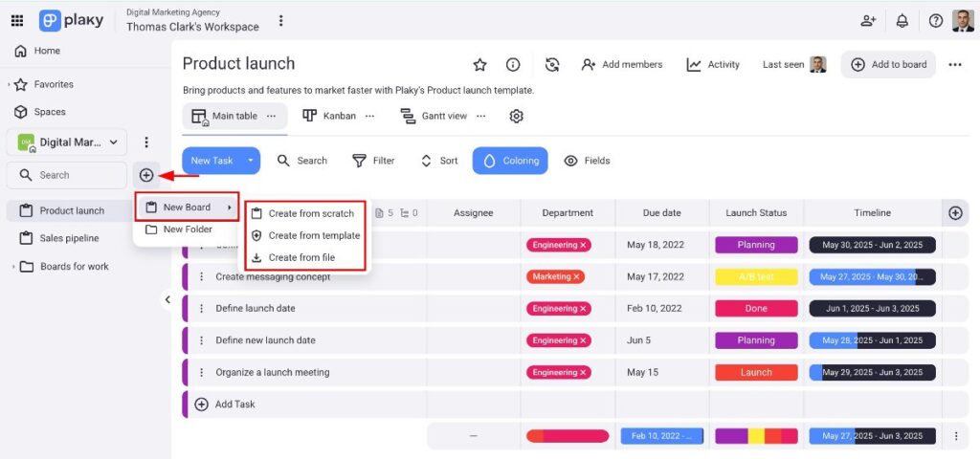Open Kanban view options ellipsis
The height and width of the screenshot is (459, 980).
[370, 116]
